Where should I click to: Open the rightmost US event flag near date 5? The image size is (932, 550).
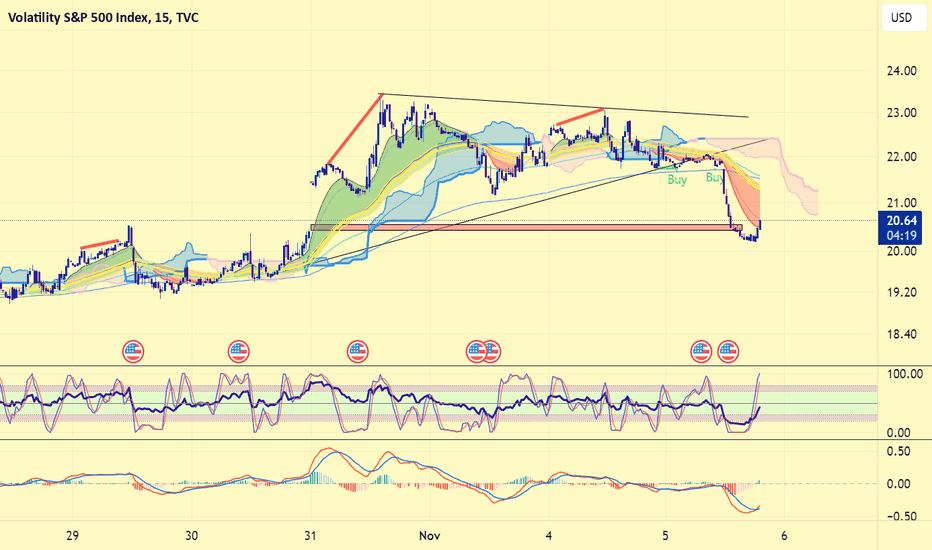[728, 351]
